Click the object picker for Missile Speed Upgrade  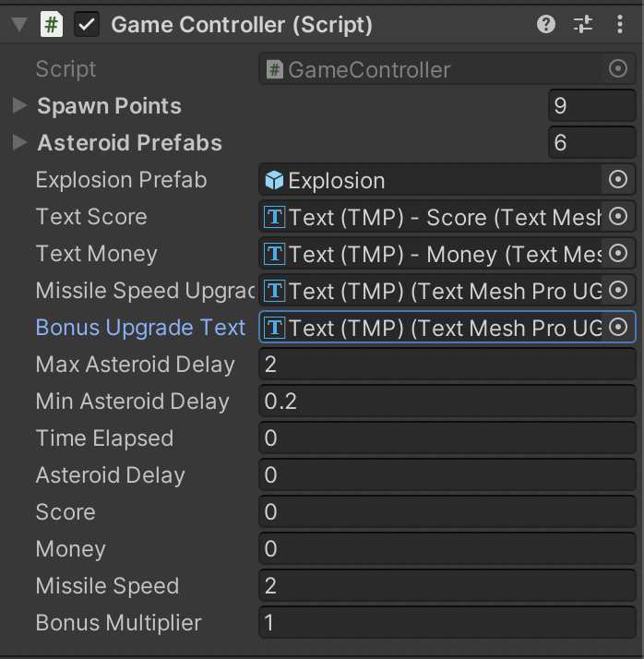619,291
